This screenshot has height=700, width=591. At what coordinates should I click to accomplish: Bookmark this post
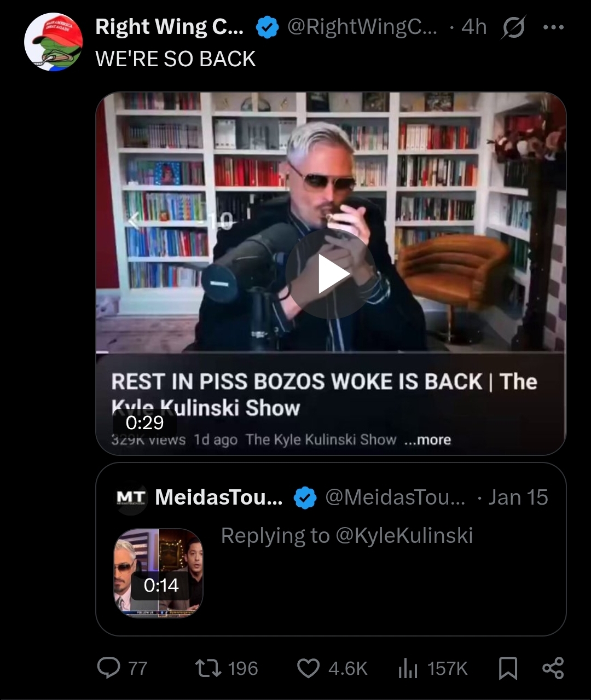[x=508, y=668]
